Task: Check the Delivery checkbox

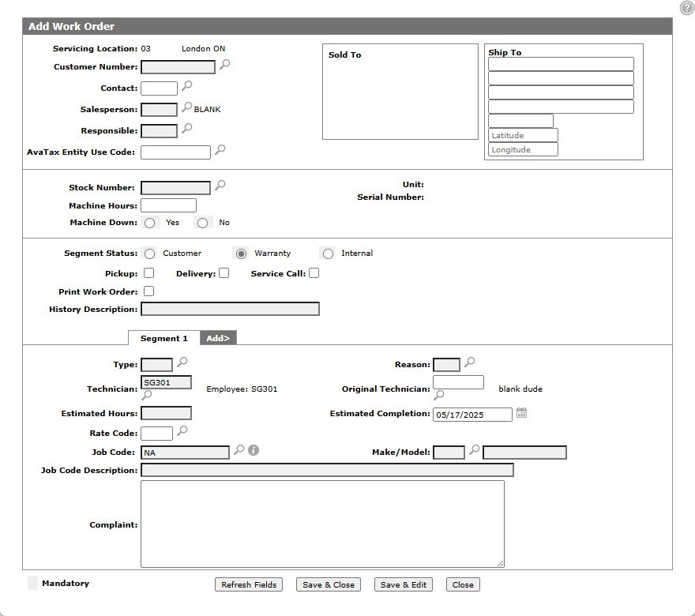Action: pos(224,273)
